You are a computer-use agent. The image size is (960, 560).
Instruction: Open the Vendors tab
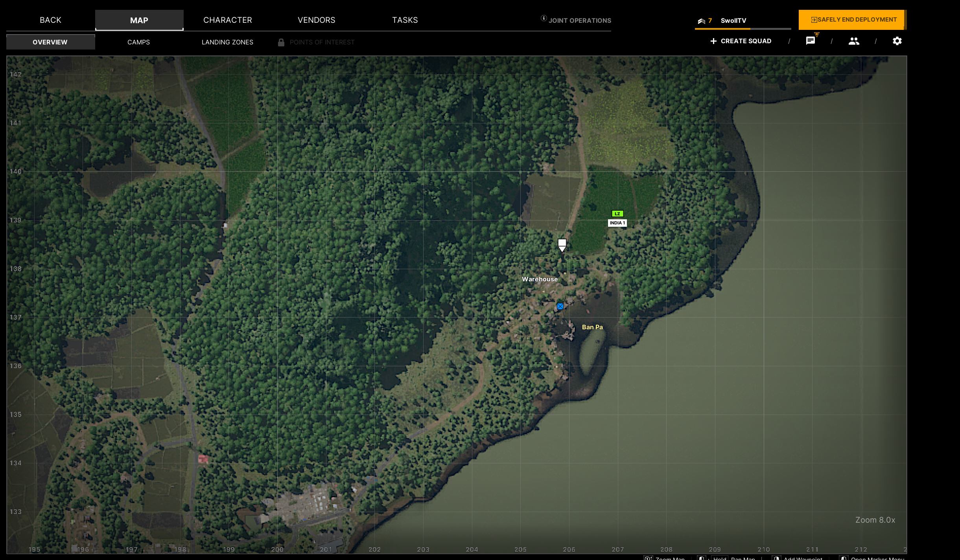click(316, 20)
